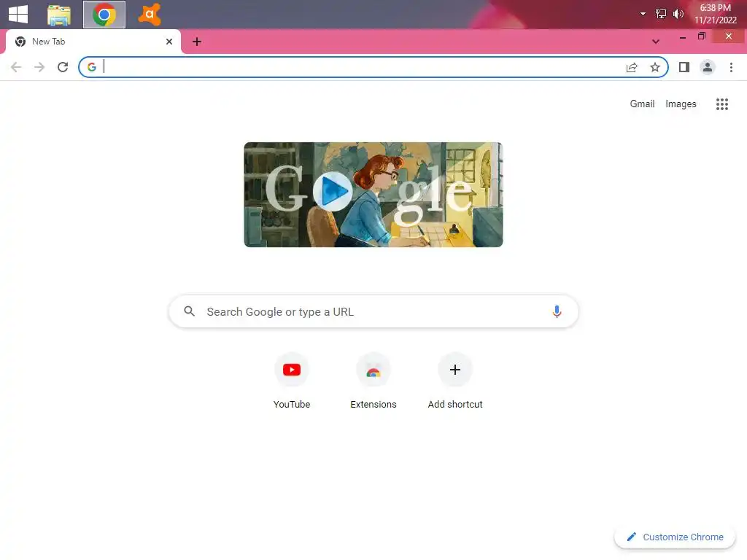Viewport: 747px width, 560px height.
Task: Open the Chrome side panel
Action: coord(684,67)
